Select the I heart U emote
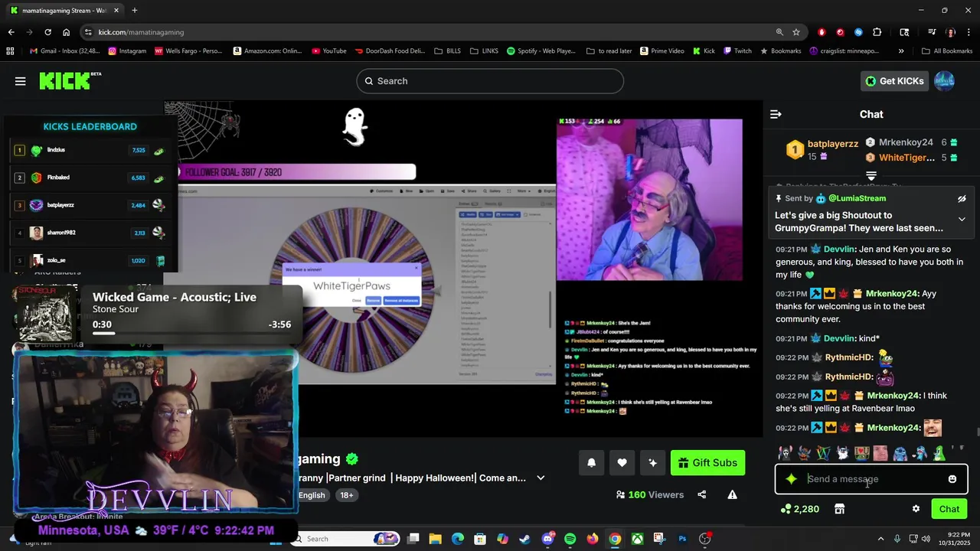The image size is (980, 551). 862,453
